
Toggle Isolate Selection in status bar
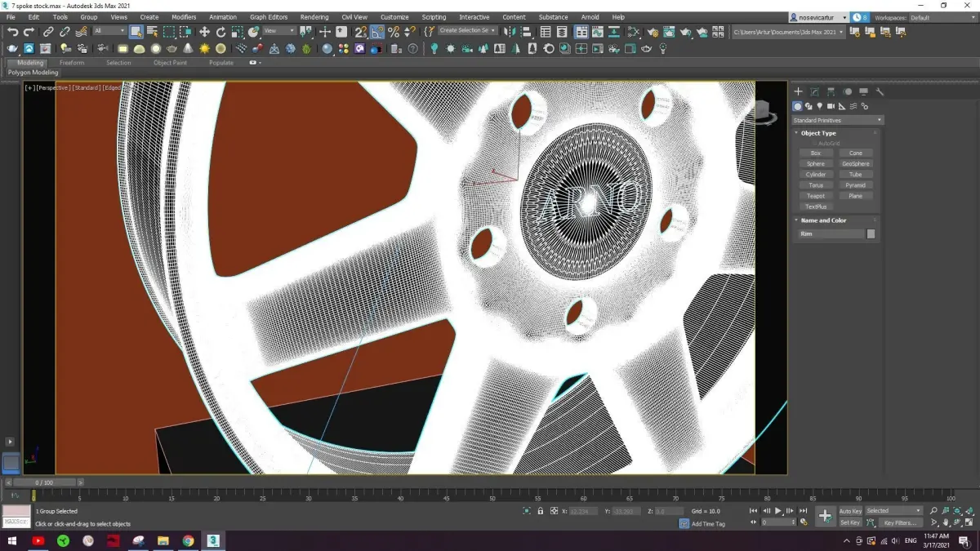[527, 511]
